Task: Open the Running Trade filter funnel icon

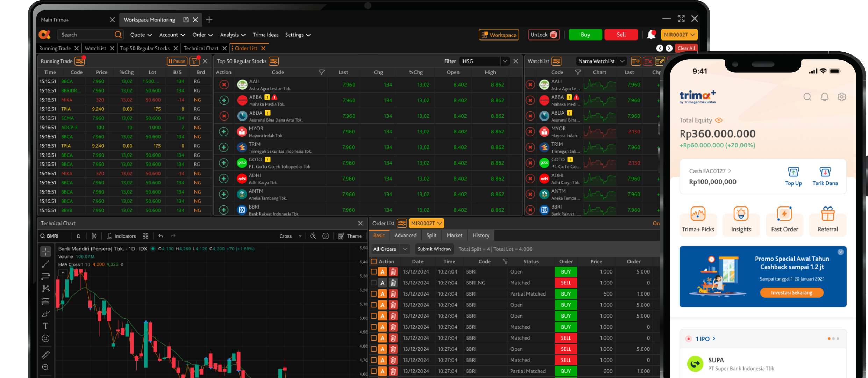Action: [x=194, y=61]
